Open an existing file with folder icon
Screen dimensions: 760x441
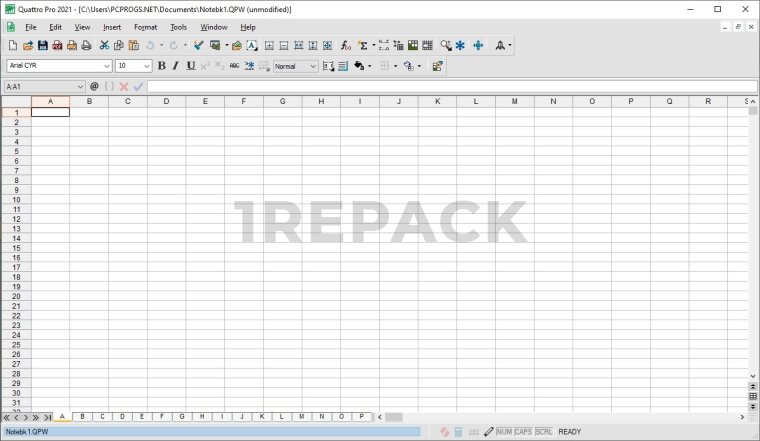28,46
